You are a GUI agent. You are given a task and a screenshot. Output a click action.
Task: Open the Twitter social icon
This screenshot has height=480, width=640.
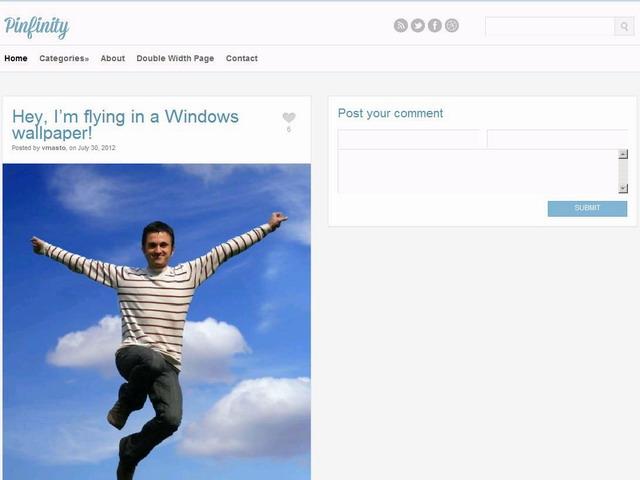tap(418, 26)
